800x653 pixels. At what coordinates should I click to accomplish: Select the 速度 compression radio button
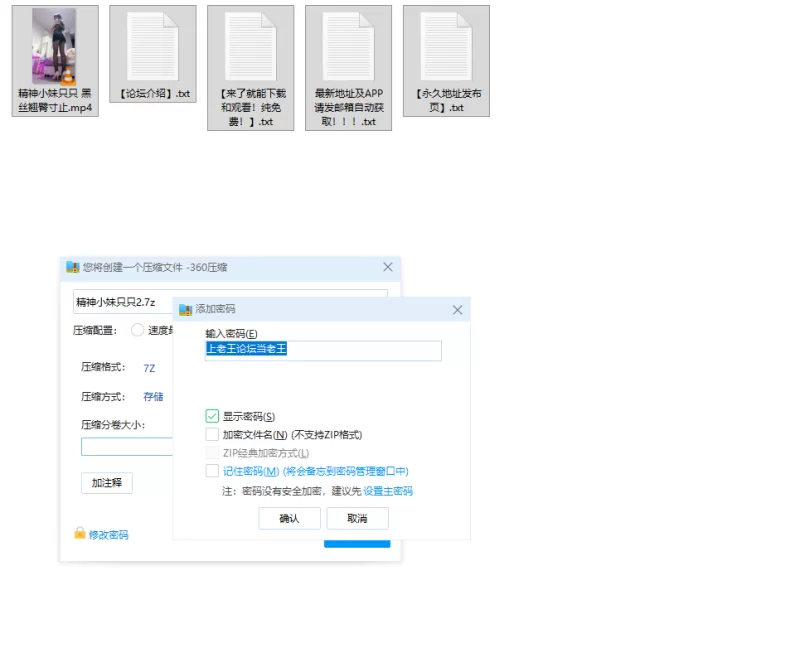point(137,330)
